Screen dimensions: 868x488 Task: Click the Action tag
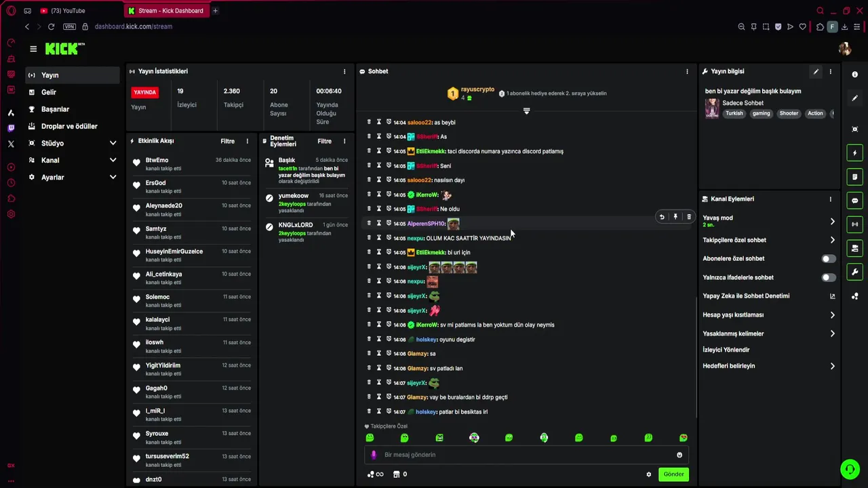pos(815,113)
